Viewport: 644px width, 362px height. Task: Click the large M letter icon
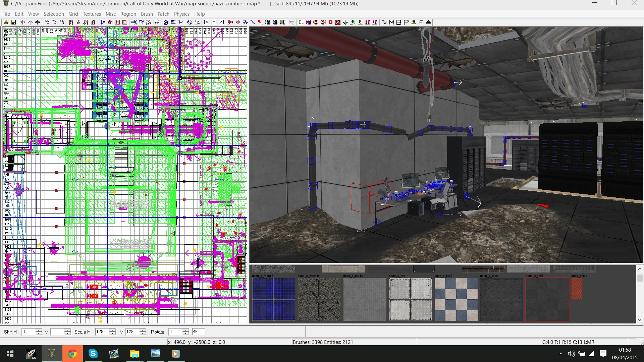coord(392,22)
